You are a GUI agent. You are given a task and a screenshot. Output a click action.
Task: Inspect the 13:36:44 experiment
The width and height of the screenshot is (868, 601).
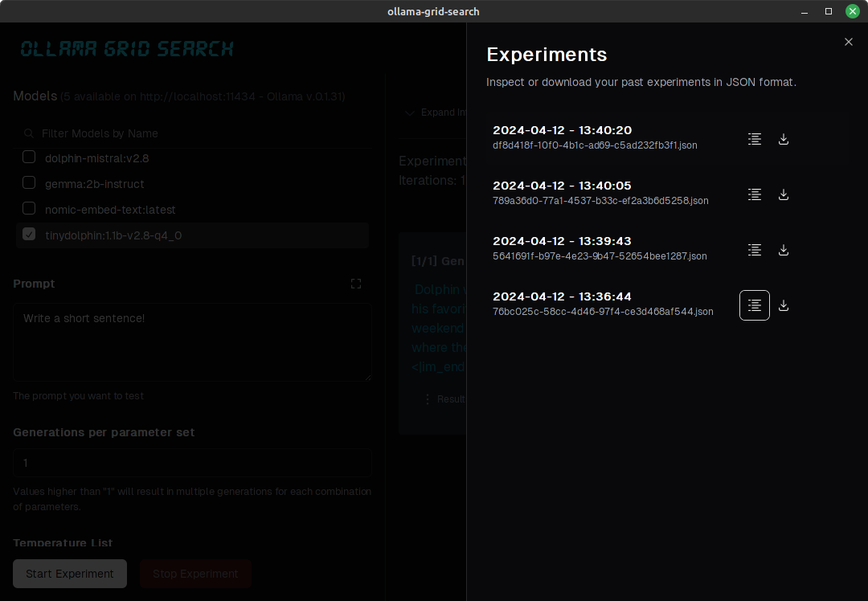click(755, 305)
